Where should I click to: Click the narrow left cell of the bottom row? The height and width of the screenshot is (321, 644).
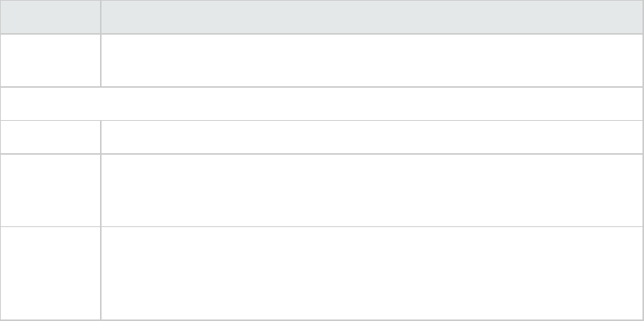coord(50,273)
